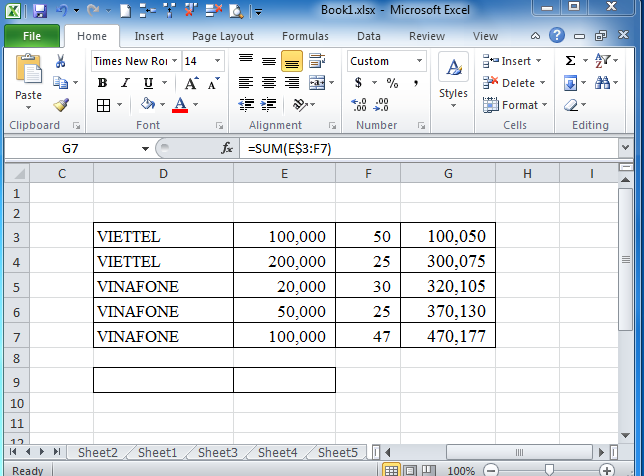Toggle align text left
The image size is (644, 476).
click(x=246, y=83)
